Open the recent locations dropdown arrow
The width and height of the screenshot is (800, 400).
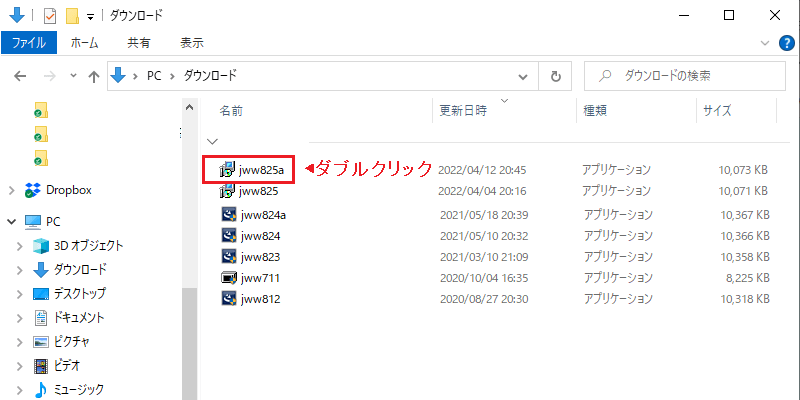(73, 76)
